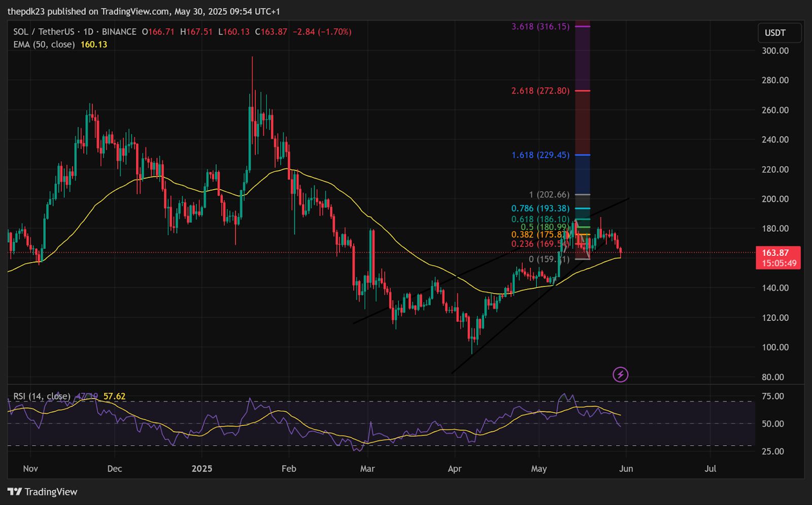The width and height of the screenshot is (812, 505).
Task: Select the 1 (202.66) Fibonacci level label
Action: (549, 195)
